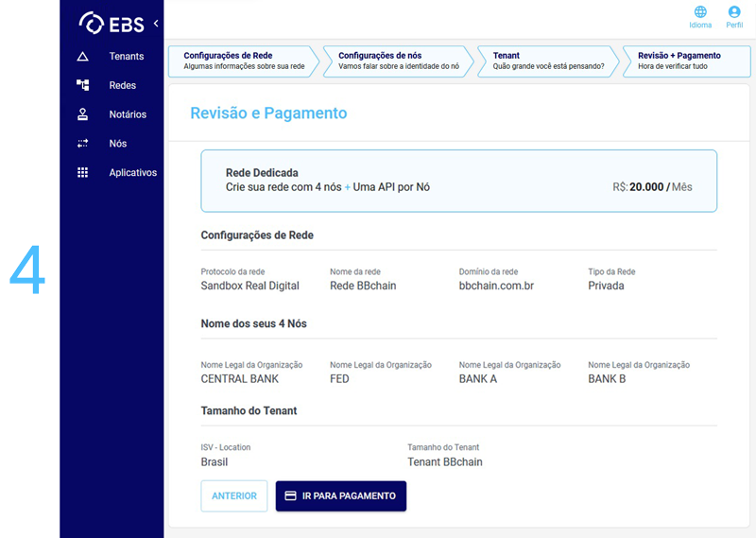756x538 pixels.
Task: Click the Aplicativos grid icon
Action: (82, 173)
